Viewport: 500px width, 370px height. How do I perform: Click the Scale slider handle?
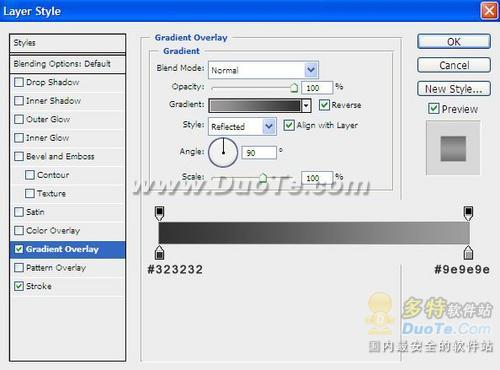click(263, 178)
